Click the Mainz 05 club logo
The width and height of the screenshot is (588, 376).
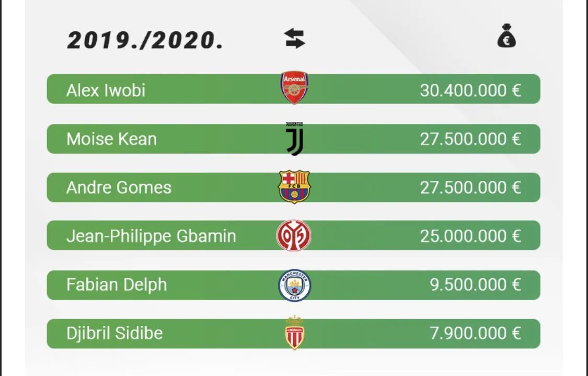(294, 236)
